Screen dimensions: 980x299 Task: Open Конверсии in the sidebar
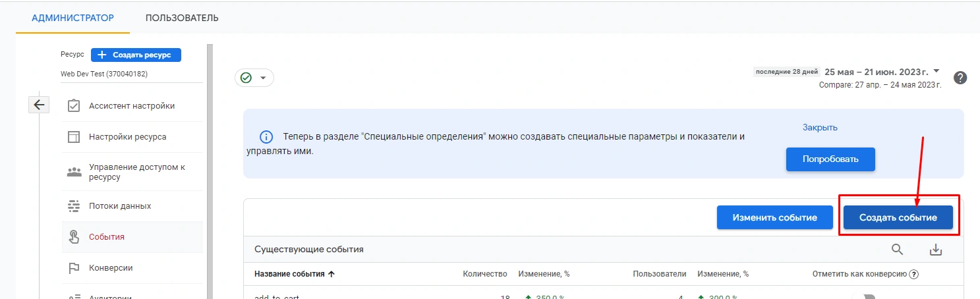click(x=111, y=268)
